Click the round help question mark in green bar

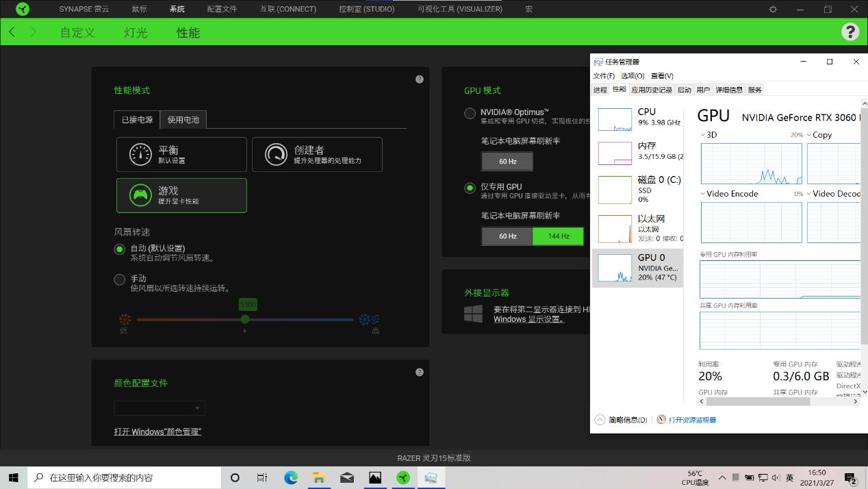pos(850,32)
